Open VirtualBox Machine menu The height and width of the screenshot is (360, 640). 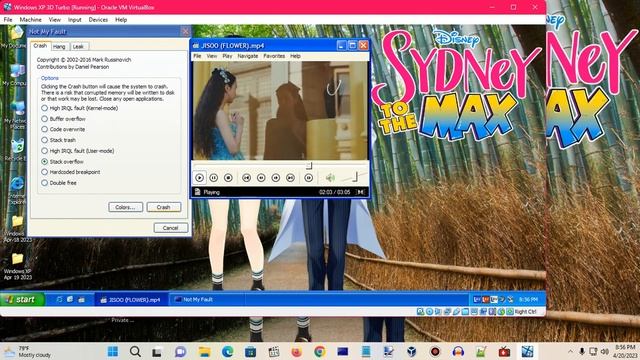tap(31, 20)
